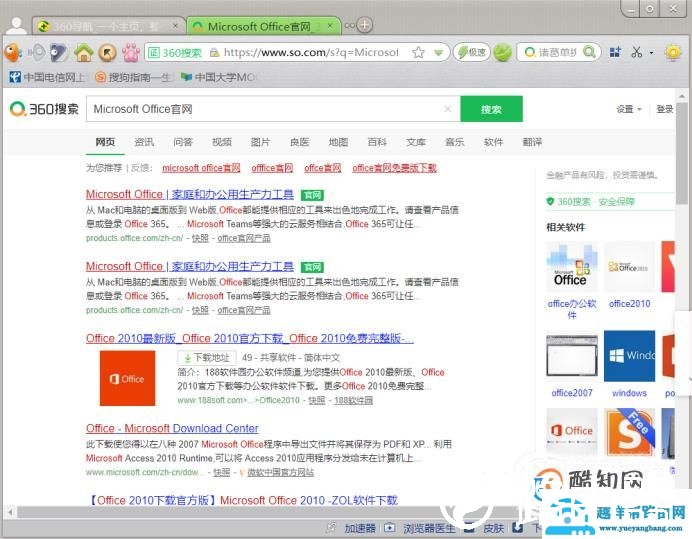Expand the screenshot tool dropdown arrow
692x539 pixels.
click(651, 53)
